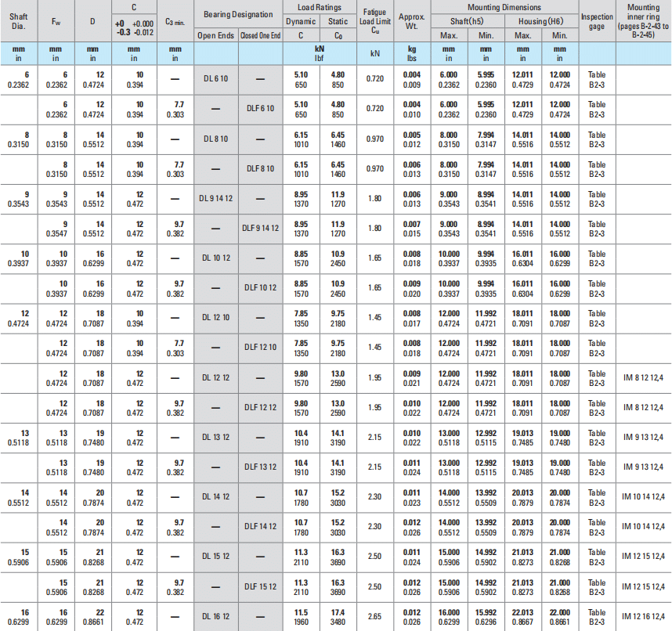Click the Load Ratings column header
Viewport: 672px width, 631px height.
pyautogui.click(x=319, y=7)
